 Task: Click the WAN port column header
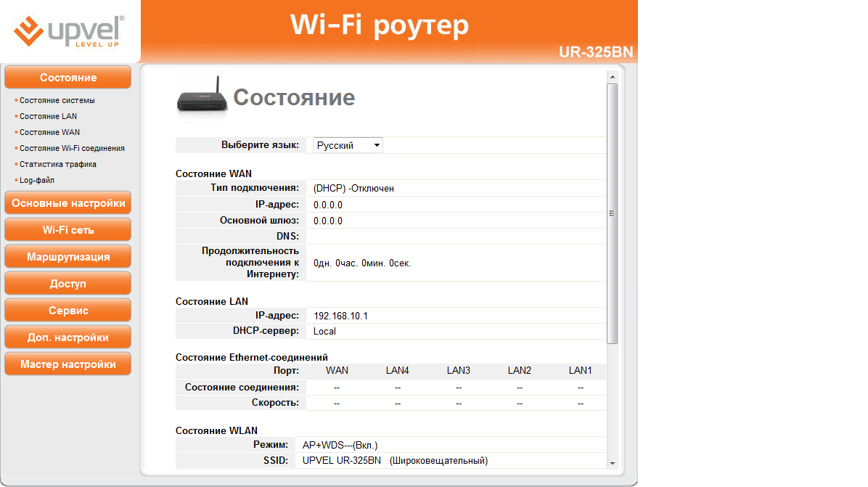click(337, 370)
